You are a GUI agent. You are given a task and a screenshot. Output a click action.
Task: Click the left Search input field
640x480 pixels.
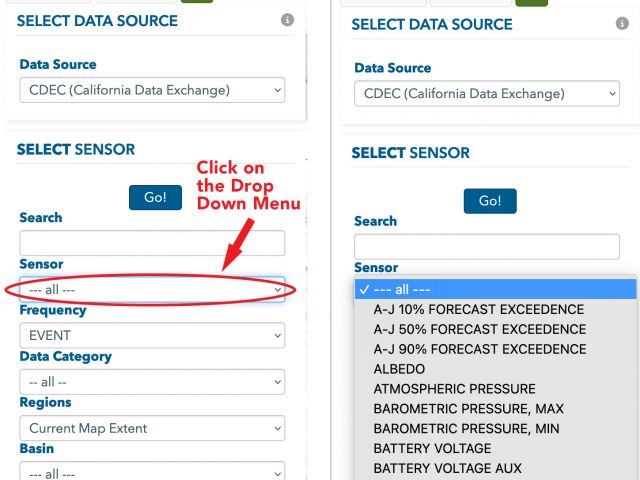click(x=152, y=243)
